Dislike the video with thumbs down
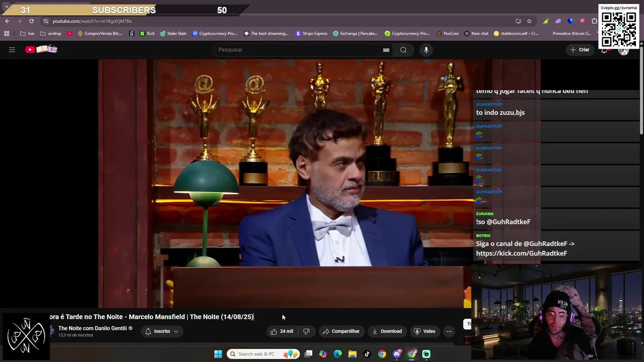The width and height of the screenshot is (644, 362). click(306, 331)
